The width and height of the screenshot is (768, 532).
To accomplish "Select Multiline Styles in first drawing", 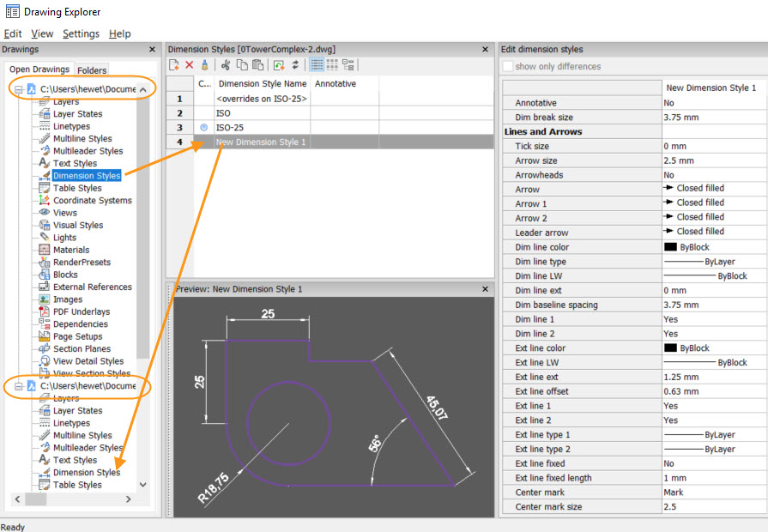I will [82, 139].
